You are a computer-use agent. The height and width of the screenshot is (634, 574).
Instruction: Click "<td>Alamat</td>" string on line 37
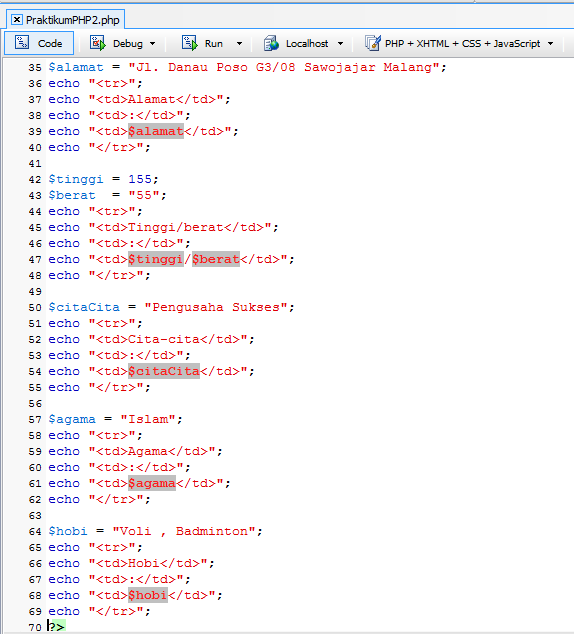pyautogui.click(x=156, y=99)
